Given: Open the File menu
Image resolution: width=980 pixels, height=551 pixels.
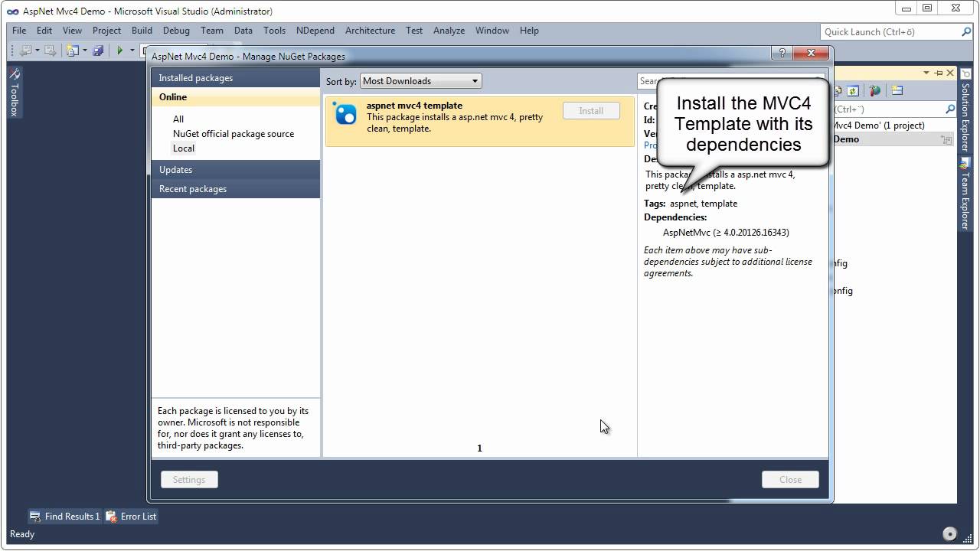Looking at the screenshot, I should tap(19, 31).
